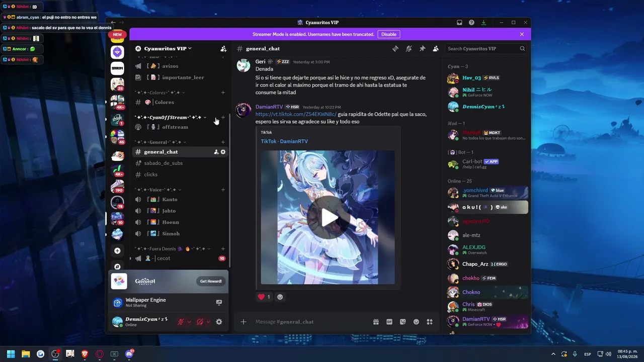Image resolution: width=644 pixels, height=362 pixels.
Task: Edit general_chat channel settings gear
Action: [x=223, y=152]
